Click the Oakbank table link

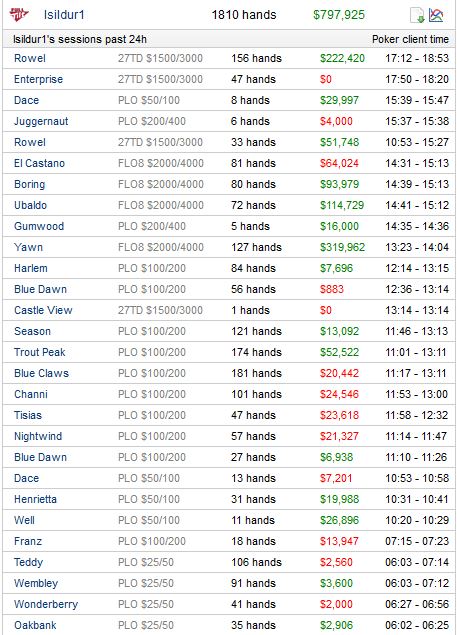[x=35, y=625]
